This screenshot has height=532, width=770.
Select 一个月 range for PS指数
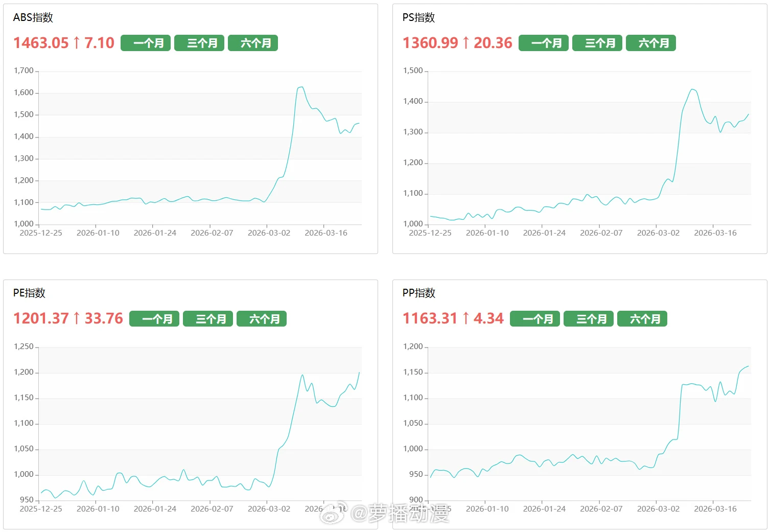pyautogui.click(x=544, y=43)
